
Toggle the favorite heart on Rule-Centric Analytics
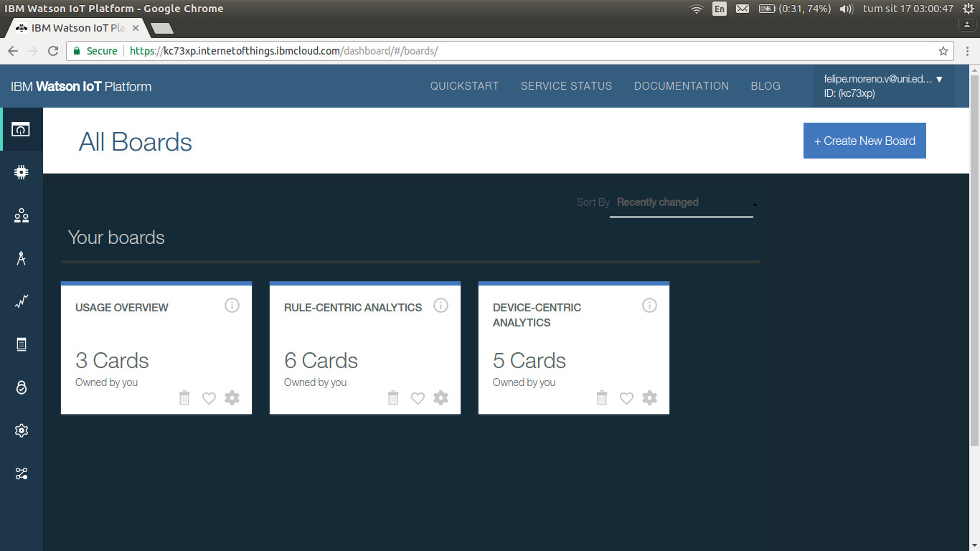tap(418, 398)
